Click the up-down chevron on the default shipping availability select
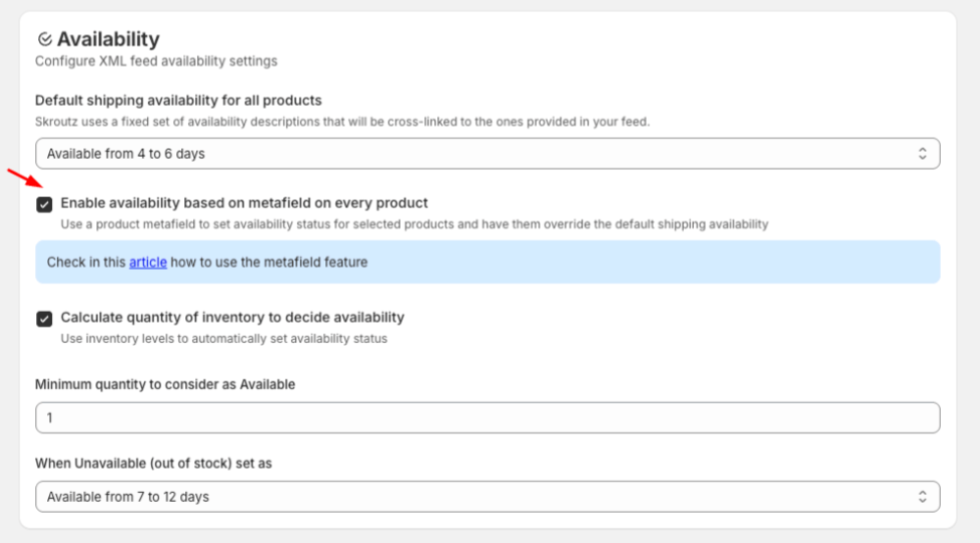 tap(921, 154)
